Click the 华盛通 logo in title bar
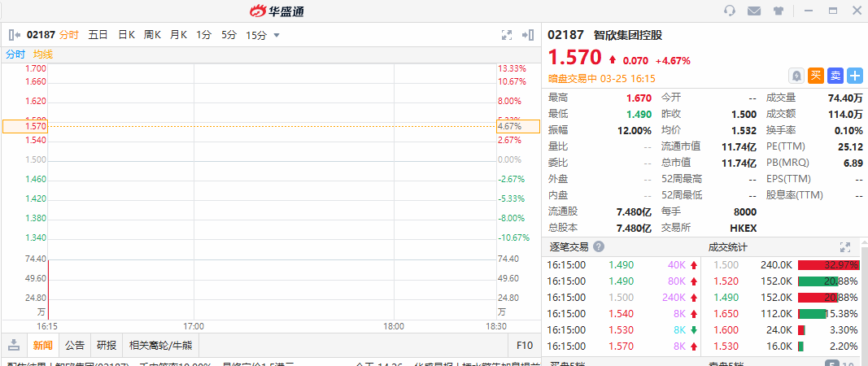The height and width of the screenshot is (366, 868). point(277,11)
